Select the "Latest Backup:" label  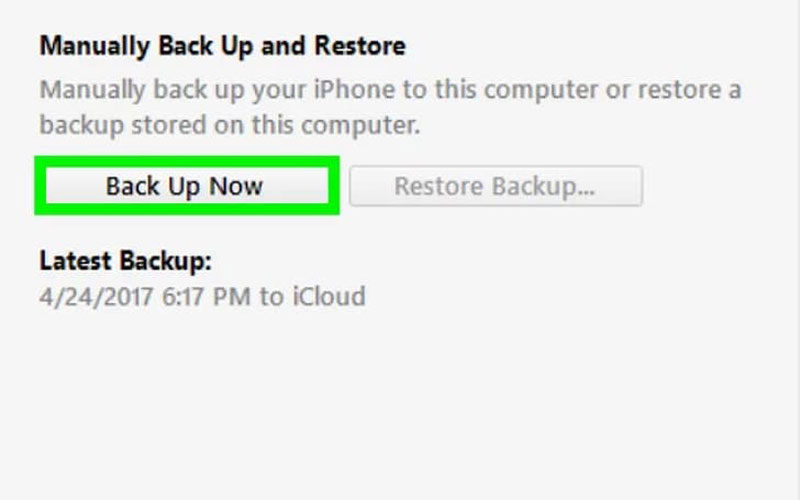pos(126,262)
